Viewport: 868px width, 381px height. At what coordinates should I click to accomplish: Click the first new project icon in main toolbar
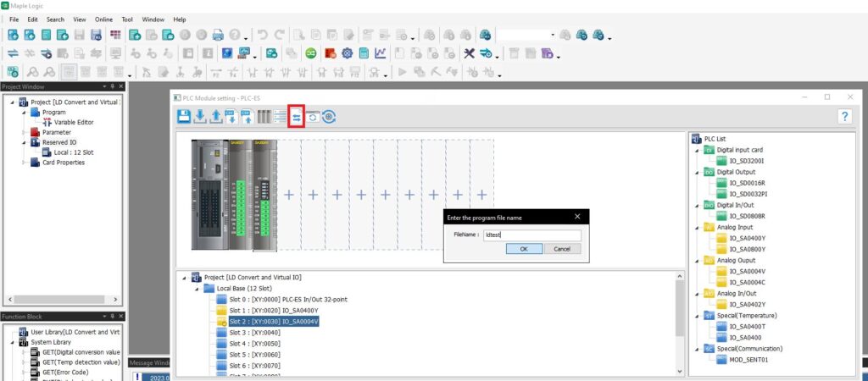[x=13, y=35]
